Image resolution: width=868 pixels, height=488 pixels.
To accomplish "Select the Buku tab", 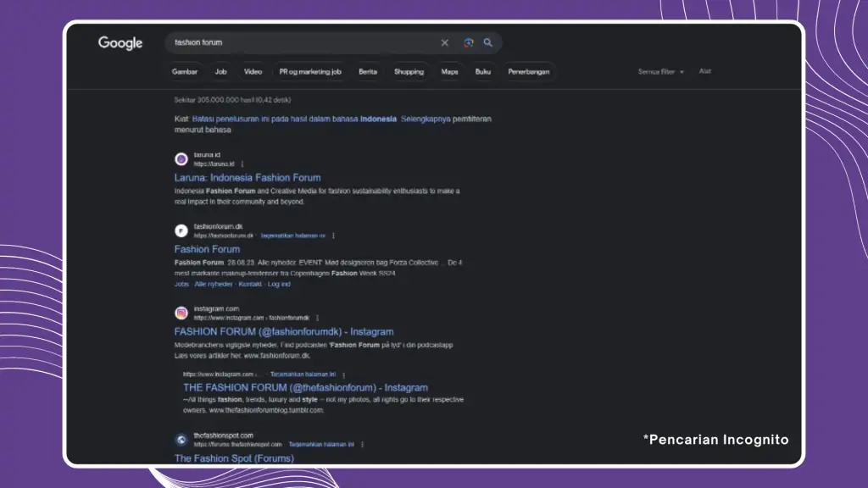I will click(x=482, y=72).
